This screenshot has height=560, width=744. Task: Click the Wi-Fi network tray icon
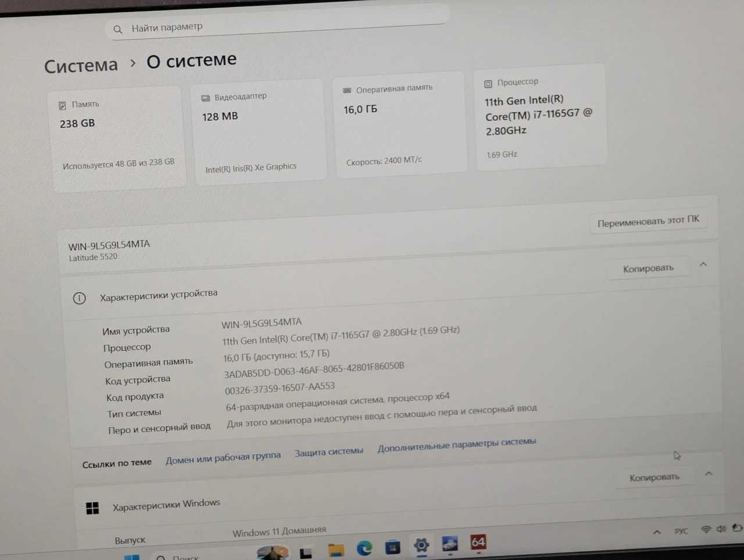pyautogui.click(x=706, y=529)
